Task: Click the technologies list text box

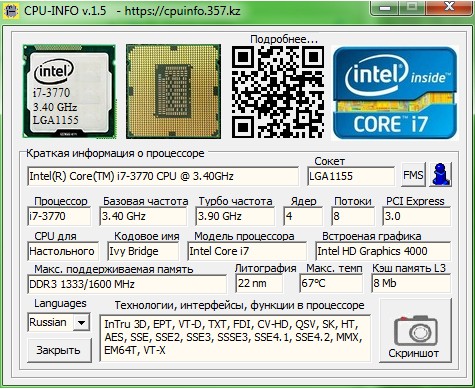Action: click(235, 338)
